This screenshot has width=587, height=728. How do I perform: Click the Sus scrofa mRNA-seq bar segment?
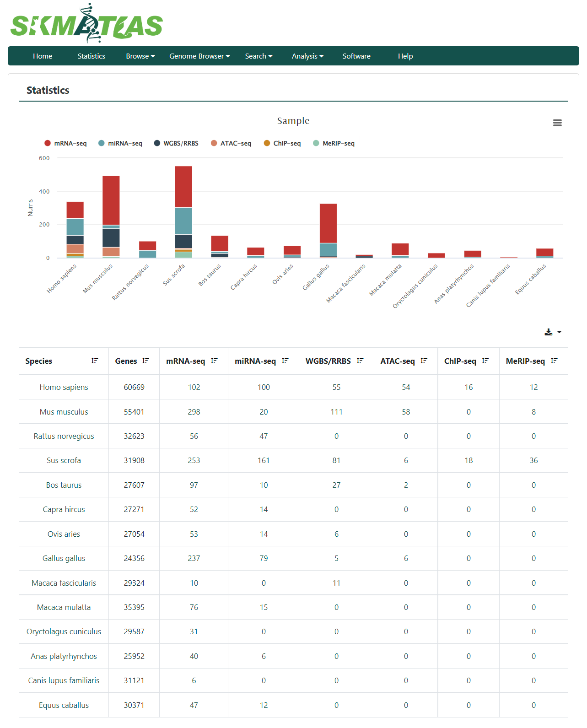pyautogui.click(x=183, y=187)
